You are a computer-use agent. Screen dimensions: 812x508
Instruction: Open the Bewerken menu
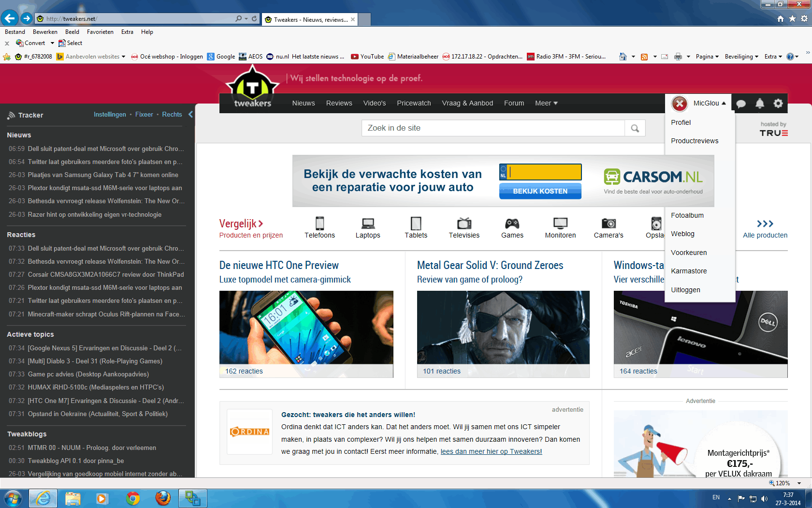click(x=45, y=32)
